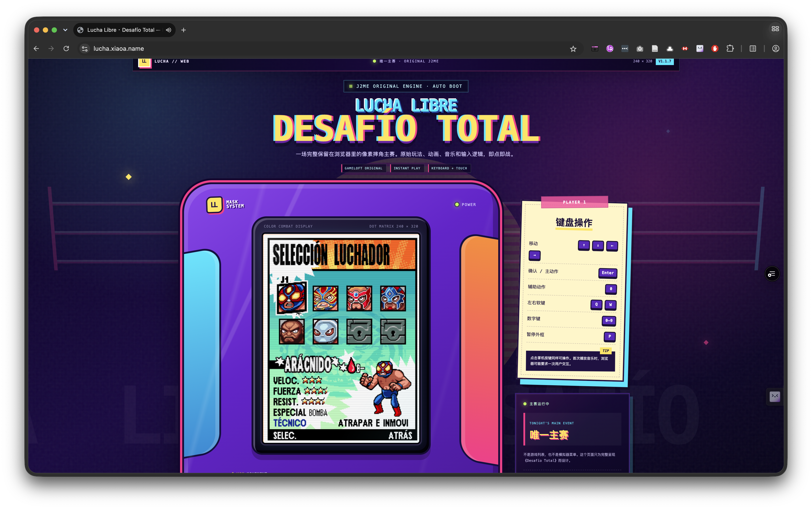The height and width of the screenshot is (509, 812).
Task: Open the browser profile avatar
Action: click(x=776, y=49)
